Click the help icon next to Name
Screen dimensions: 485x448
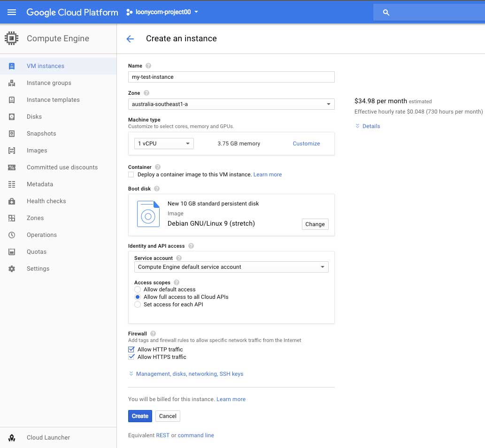pos(148,66)
